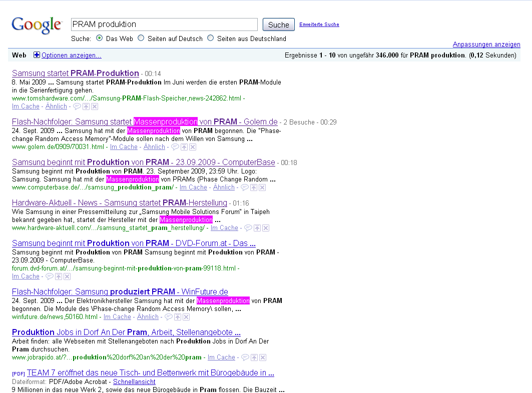Click the Google logo
532x393 pixels.
pos(37,25)
